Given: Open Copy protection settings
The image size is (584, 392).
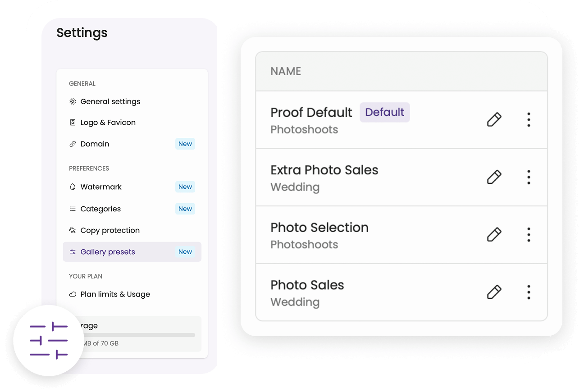Looking at the screenshot, I should (110, 231).
